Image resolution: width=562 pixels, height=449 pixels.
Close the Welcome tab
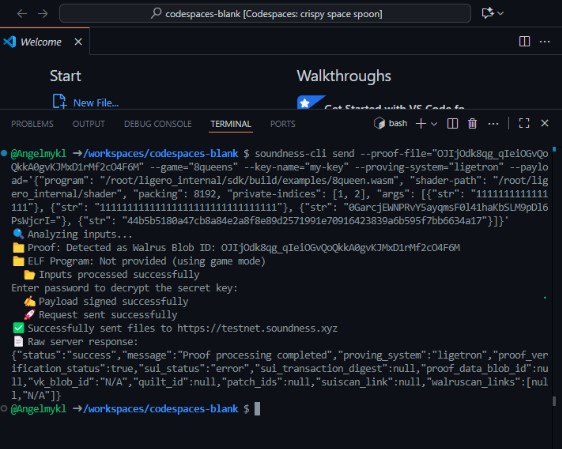pyautogui.click(x=78, y=42)
